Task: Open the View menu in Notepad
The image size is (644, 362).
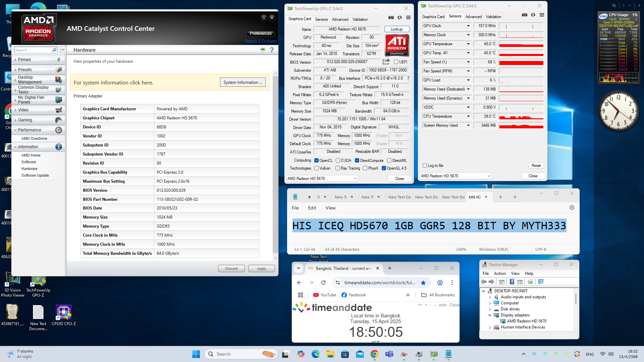Action: [x=330, y=208]
